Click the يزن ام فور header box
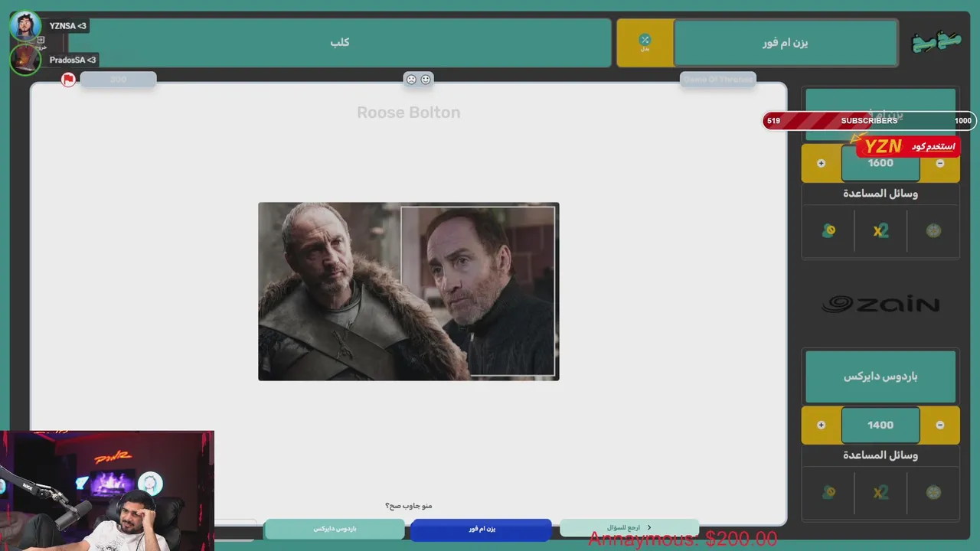The image size is (980, 551). coord(786,43)
